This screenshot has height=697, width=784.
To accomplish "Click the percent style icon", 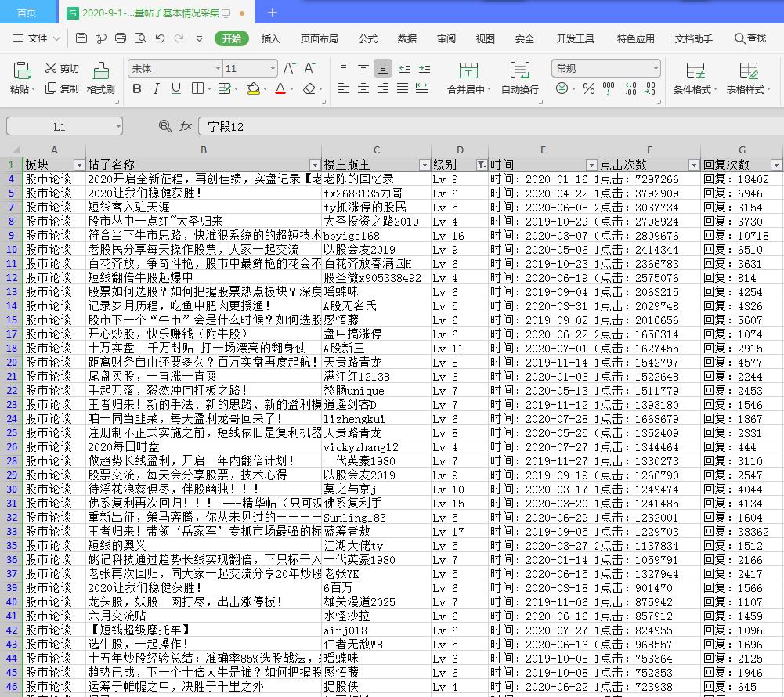I will point(588,89).
